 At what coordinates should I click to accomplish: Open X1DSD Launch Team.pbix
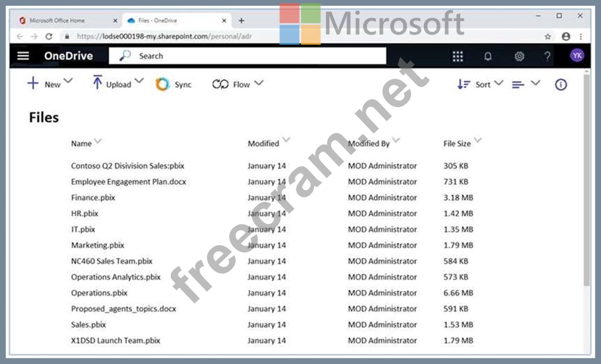(x=116, y=341)
